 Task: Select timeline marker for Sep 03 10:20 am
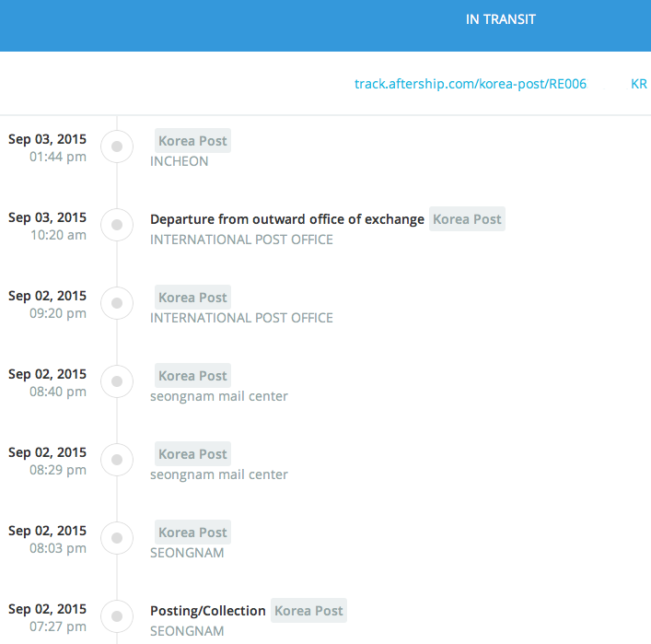pos(117,225)
